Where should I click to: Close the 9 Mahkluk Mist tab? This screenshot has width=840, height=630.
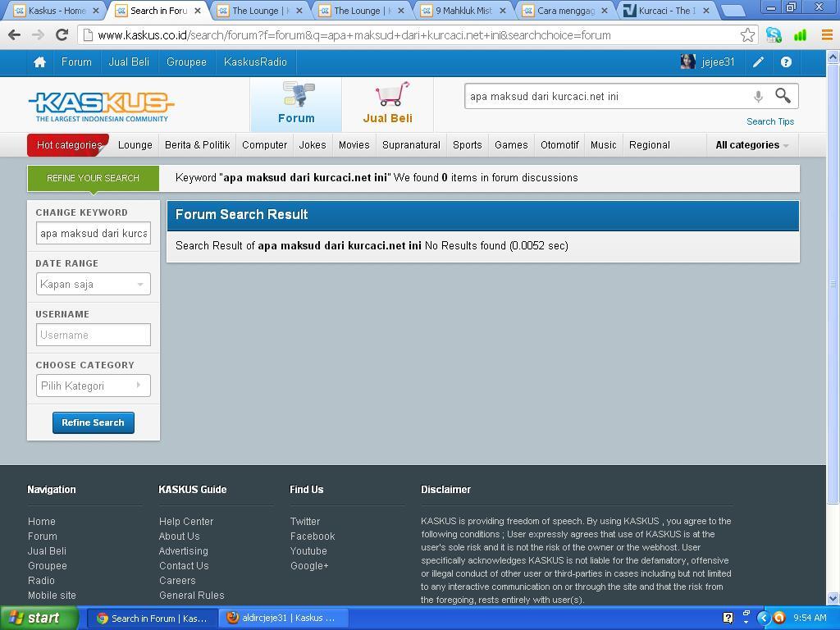[x=503, y=11]
